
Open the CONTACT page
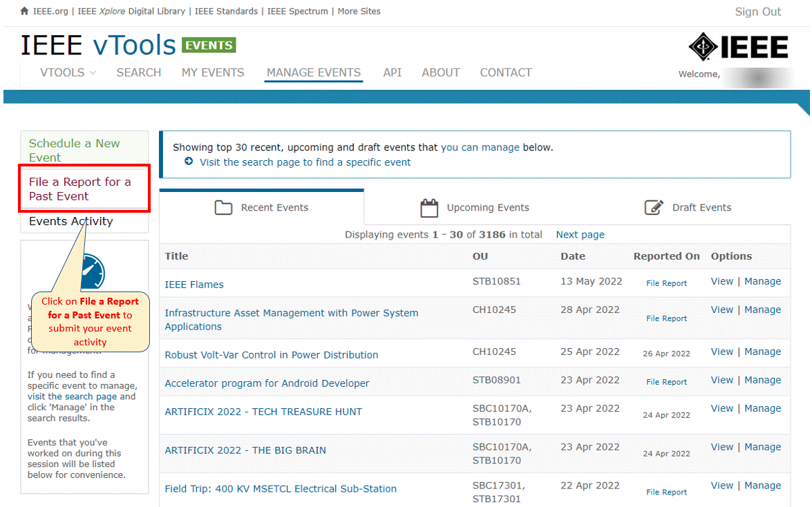[x=506, y=73]
